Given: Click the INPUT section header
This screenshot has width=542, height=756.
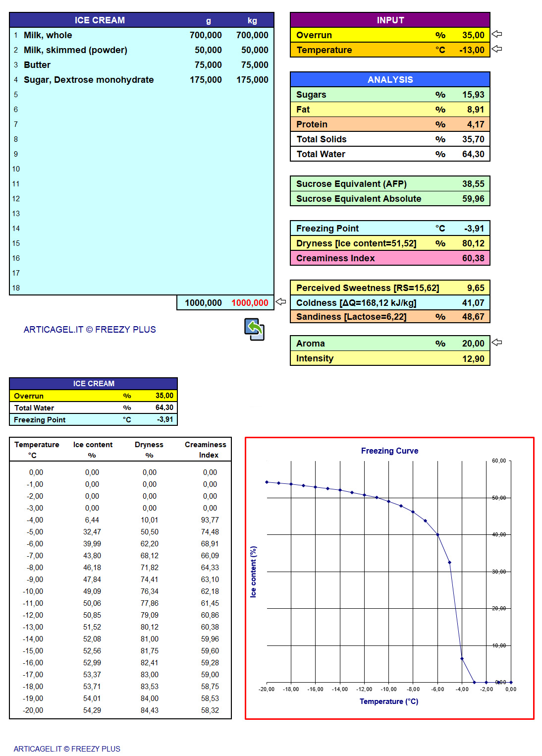Looking at the screenshot, I should 390,20.
